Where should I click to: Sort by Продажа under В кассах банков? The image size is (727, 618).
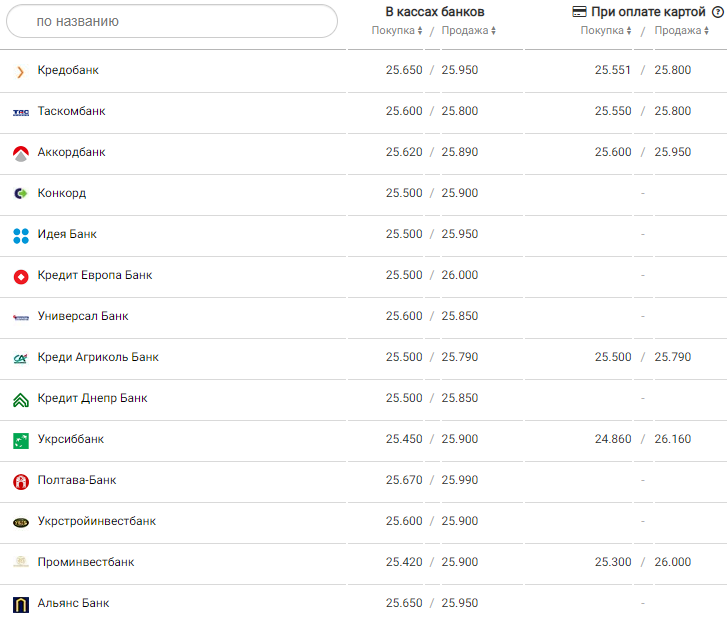pyautogui.click(x=468, y=31)
